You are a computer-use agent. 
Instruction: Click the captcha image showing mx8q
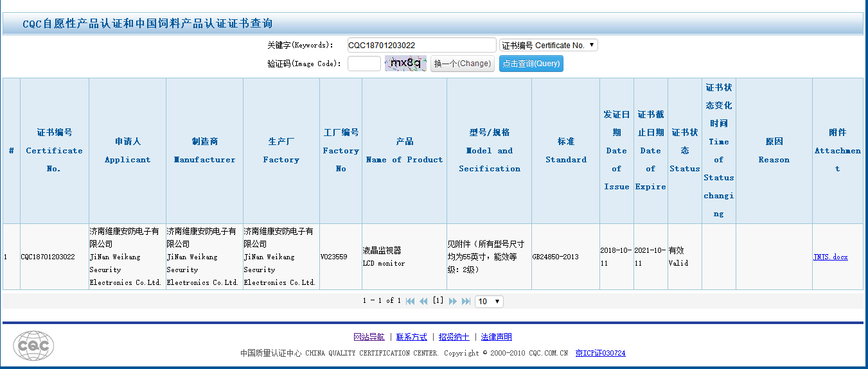405,64
